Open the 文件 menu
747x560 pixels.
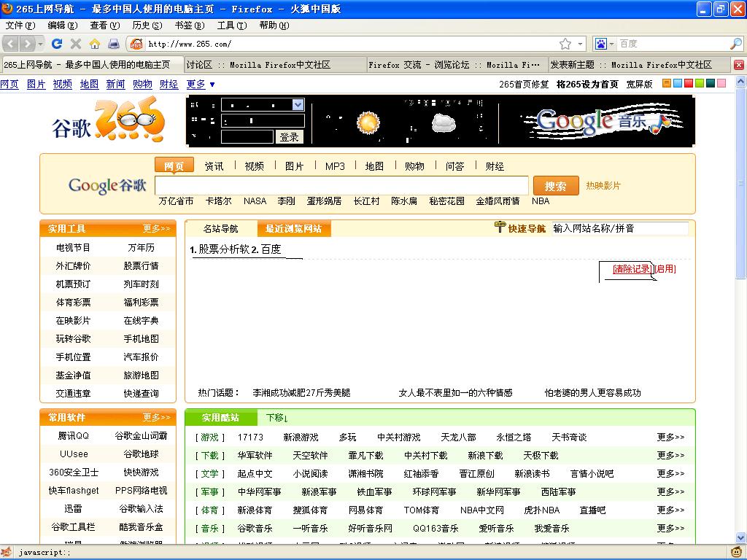pyautogui.click(x=20, y=26)
